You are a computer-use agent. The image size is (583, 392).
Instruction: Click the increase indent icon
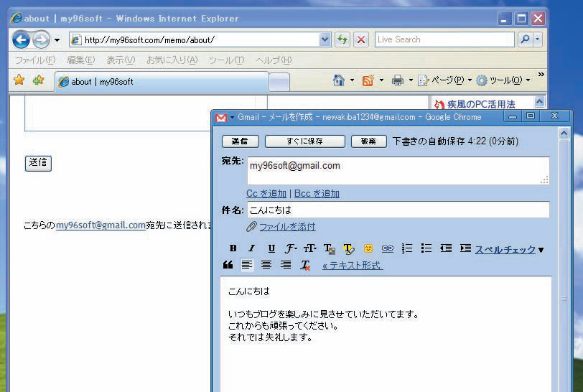point(465,248)
